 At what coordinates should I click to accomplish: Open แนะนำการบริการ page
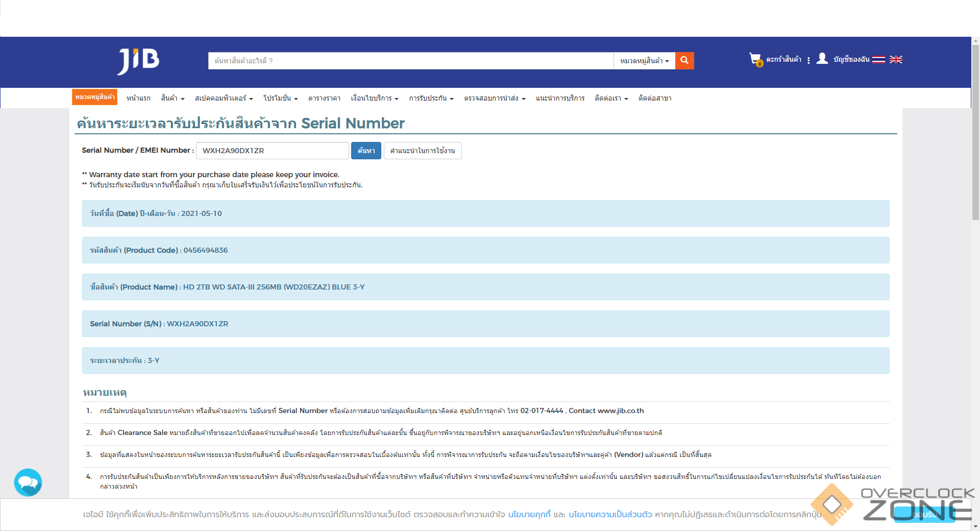pyautogui.click(x=560, y=98)
